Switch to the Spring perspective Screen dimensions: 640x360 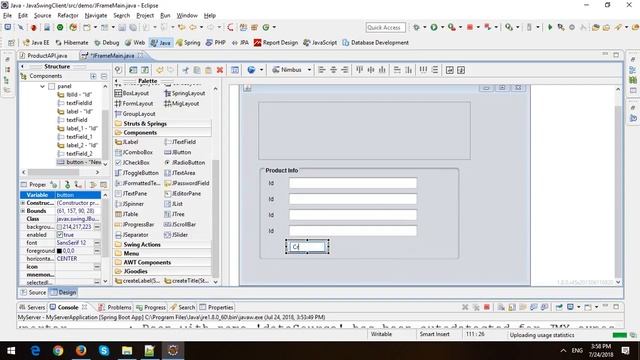(x=188, y=43)
